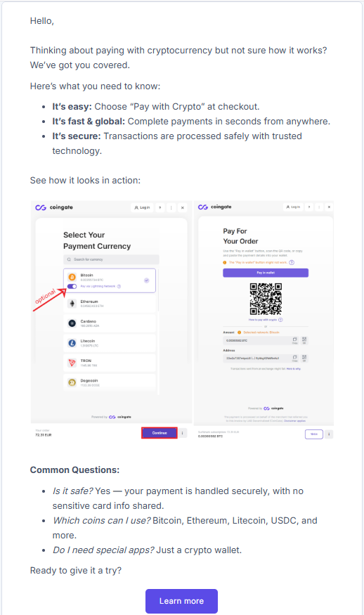Open three-dot menu in left Coingate header
This screenshot has width=364, height=615.
(x=171, y=207)
